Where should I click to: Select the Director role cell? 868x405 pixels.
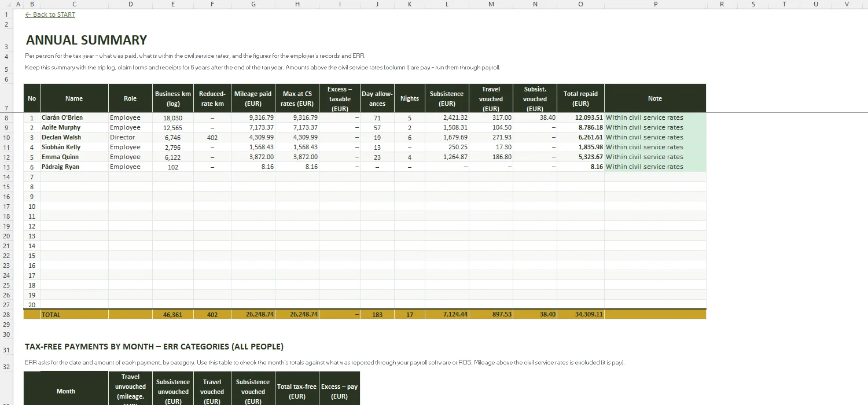(130, 137)
